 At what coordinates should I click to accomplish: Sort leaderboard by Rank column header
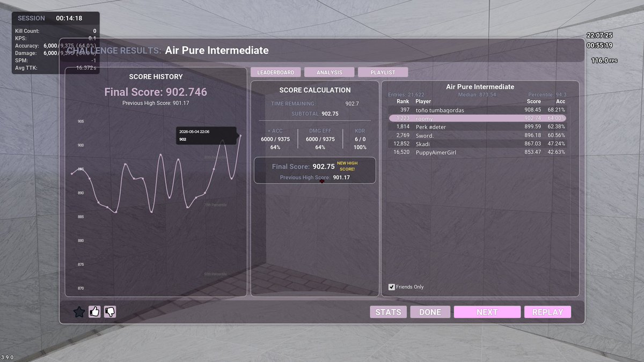402,101
